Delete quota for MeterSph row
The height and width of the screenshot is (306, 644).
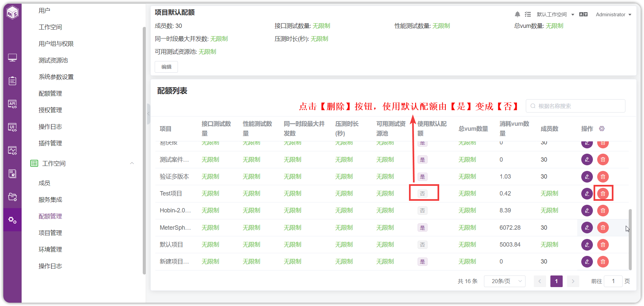tap(603, 228)
